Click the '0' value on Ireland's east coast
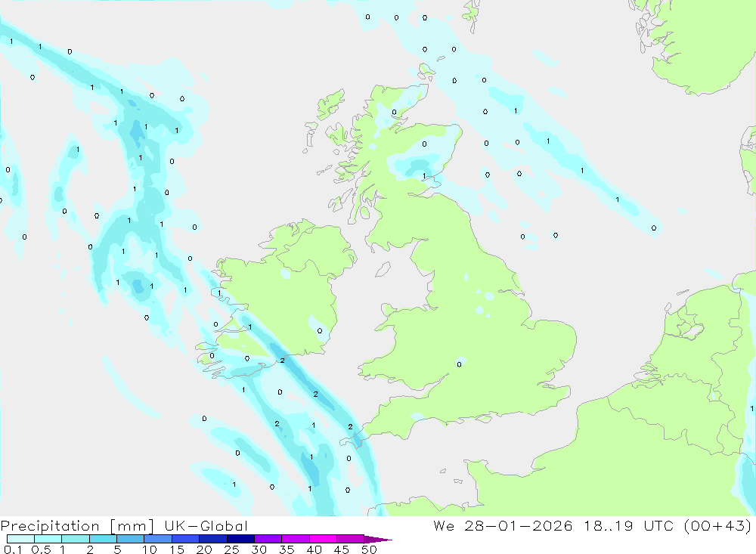The height and width of the screenshot is (554, 756). point(320,331)
